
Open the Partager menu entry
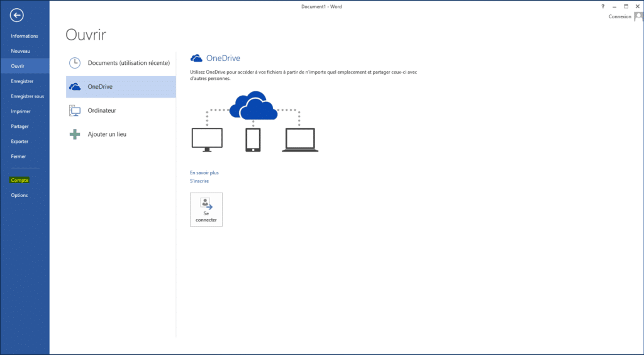19,127
